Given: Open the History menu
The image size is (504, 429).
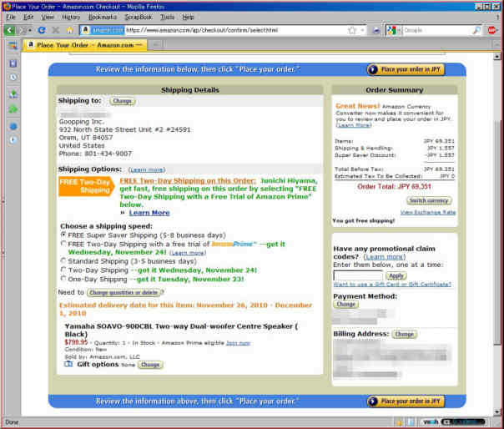Looking at the screenshot, I should coord(71,17).
